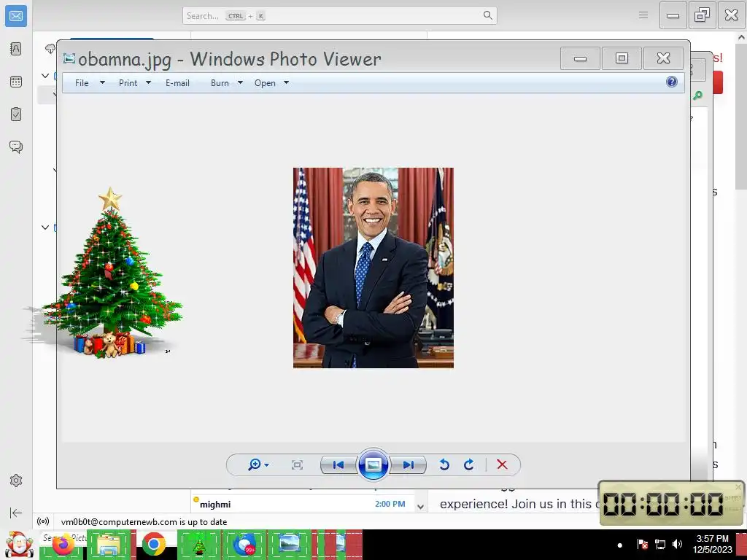Open Mail space in Thunderbird sidebar
This screenshot has width=747, height=560.
[x=16, y=16]
